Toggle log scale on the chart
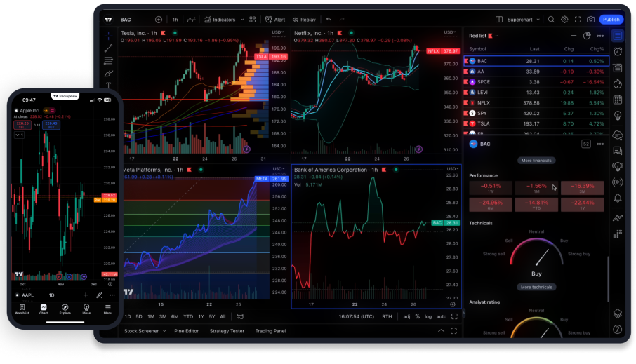The image size is (636, 364). tap(428, 316)
